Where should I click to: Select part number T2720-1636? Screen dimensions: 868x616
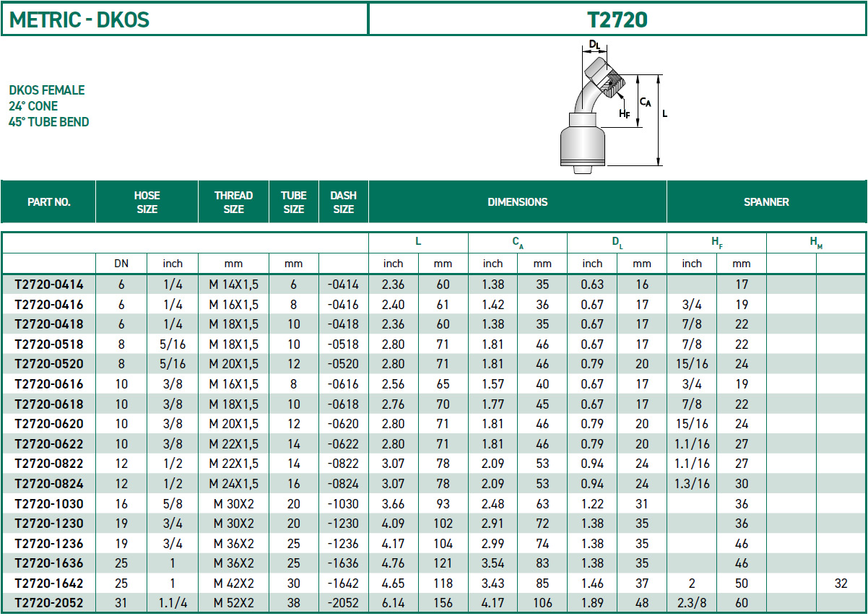coord(49,563)
